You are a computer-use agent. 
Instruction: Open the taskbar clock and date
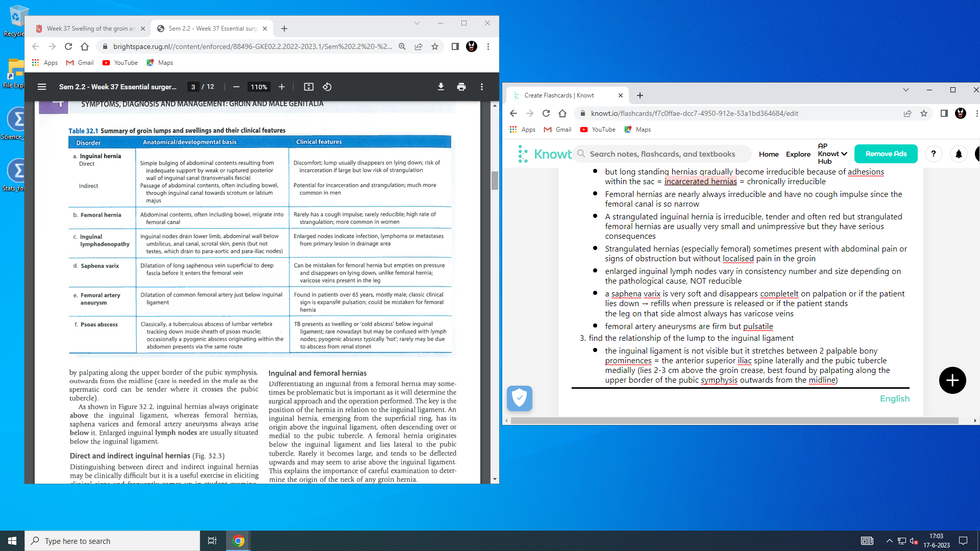[x=937, y=541]
